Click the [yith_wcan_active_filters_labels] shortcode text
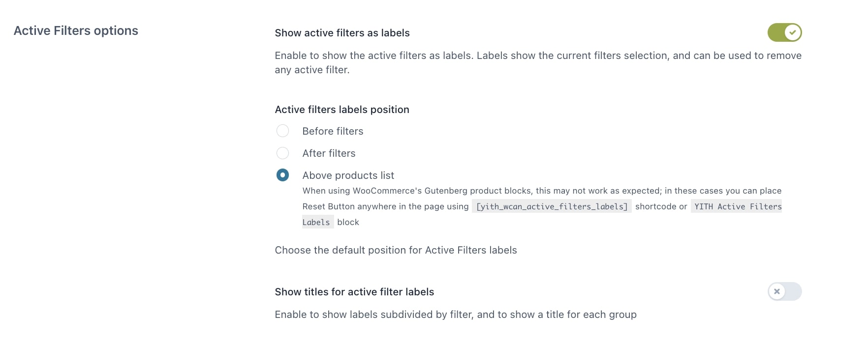The width and height of the screenshot is (868, 343). 552,206
